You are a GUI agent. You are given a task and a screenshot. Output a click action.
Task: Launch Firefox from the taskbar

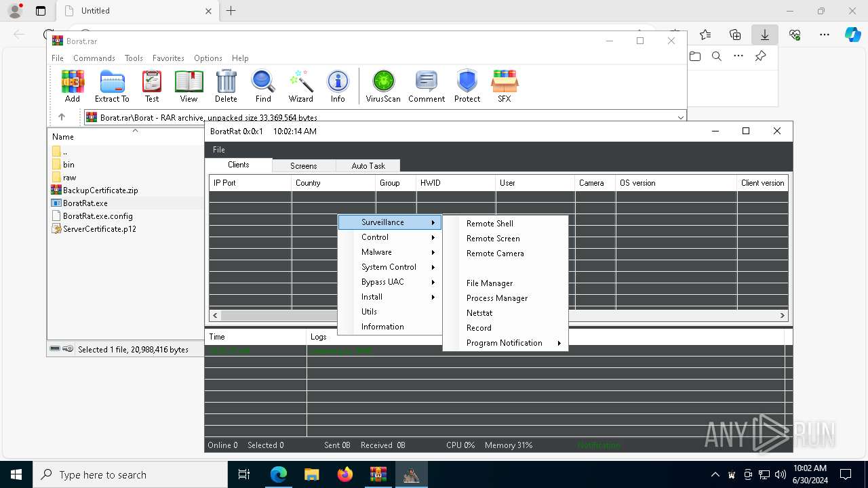[344, 474]
